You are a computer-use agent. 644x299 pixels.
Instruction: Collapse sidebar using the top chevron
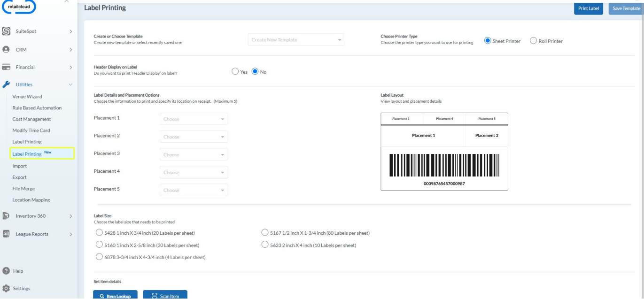66,1
